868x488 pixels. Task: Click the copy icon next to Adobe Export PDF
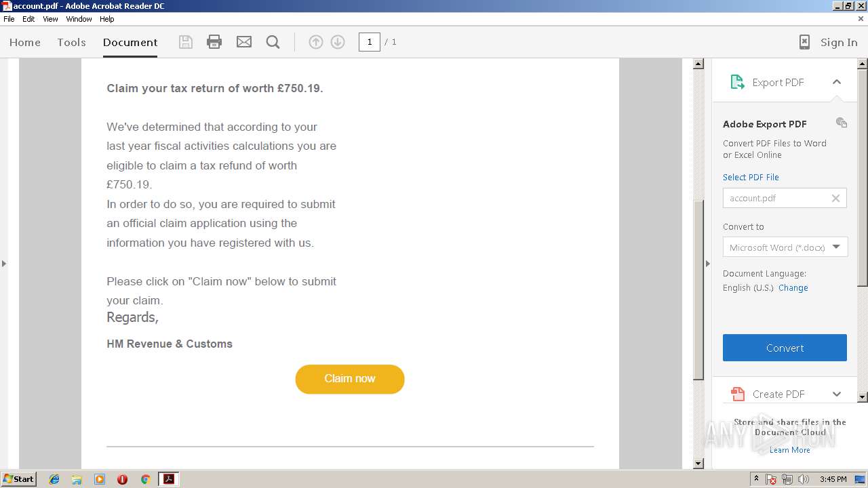[842, 123]
